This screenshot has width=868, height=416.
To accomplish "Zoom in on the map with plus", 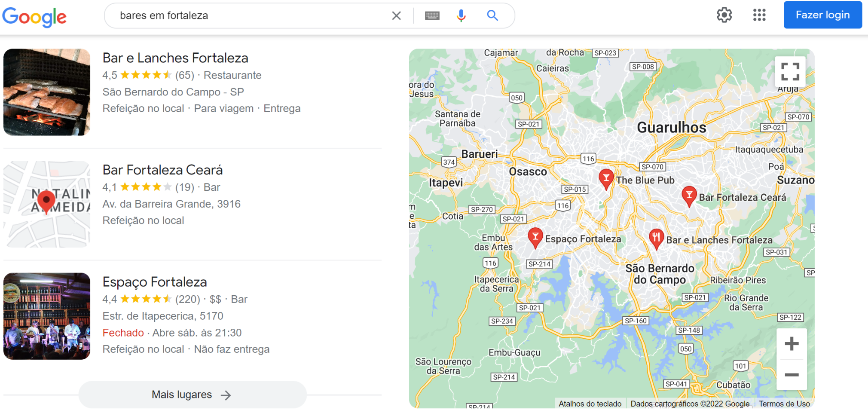I will (x=792, y=344).
